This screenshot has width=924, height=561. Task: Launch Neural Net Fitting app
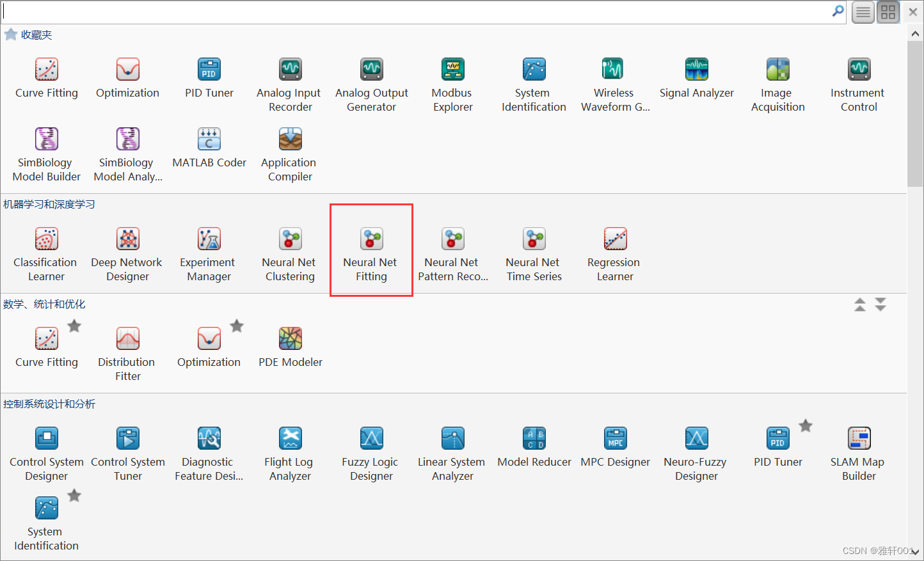coord(372,255)
